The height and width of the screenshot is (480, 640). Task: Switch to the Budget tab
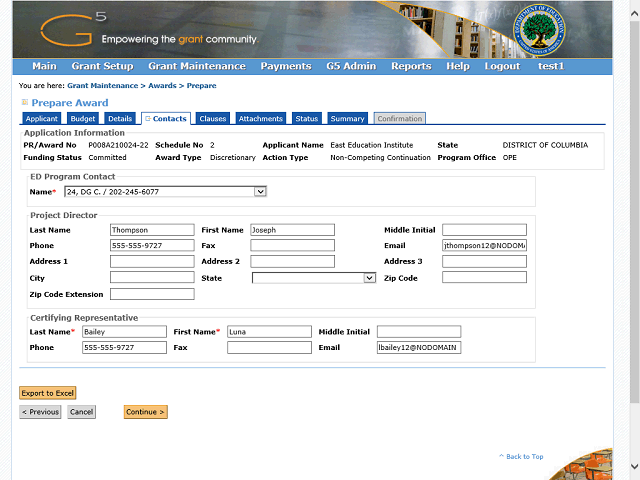83,119
